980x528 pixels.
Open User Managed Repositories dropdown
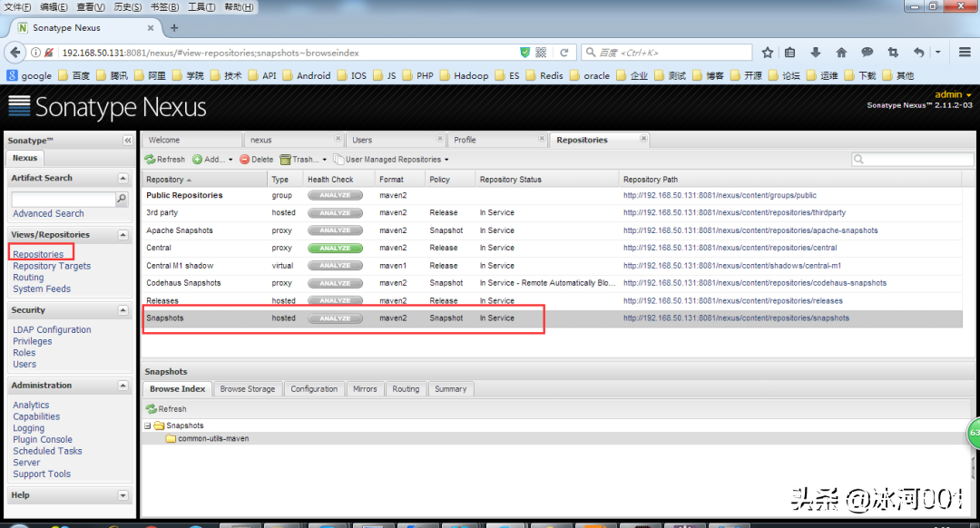coord(391,160)
